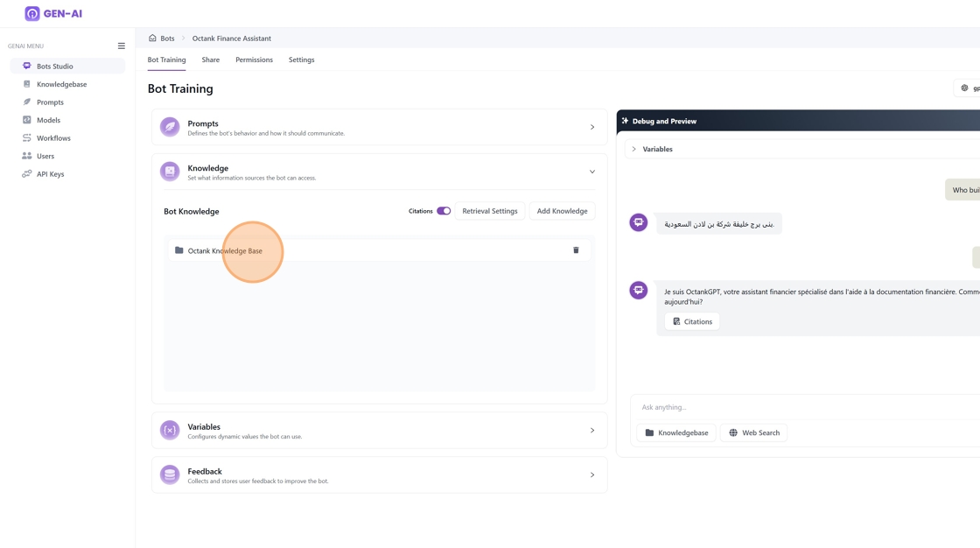Click the Ask anything input field

click(787, 407)
